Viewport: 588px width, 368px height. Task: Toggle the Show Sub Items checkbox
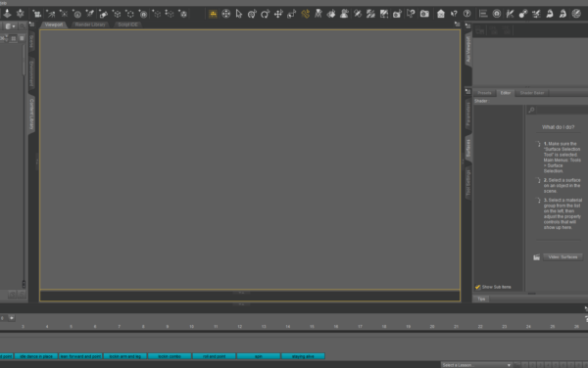(x=478, y=287)
